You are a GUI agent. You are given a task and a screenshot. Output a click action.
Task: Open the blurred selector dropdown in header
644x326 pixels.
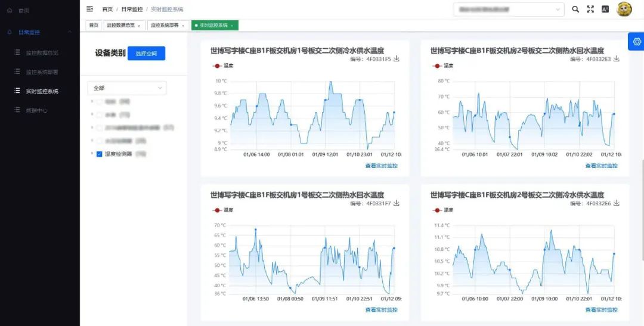[x=509, y=9]
